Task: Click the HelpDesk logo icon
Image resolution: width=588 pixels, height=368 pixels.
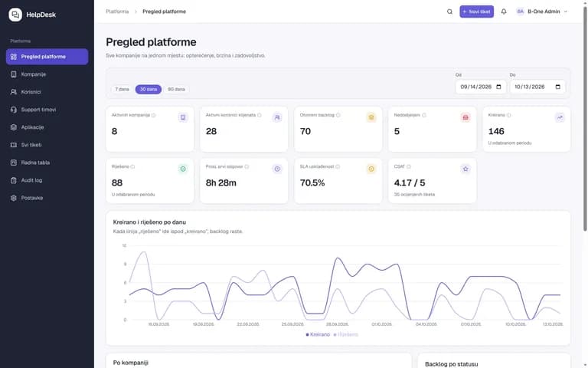Action: tap(15, 15)
